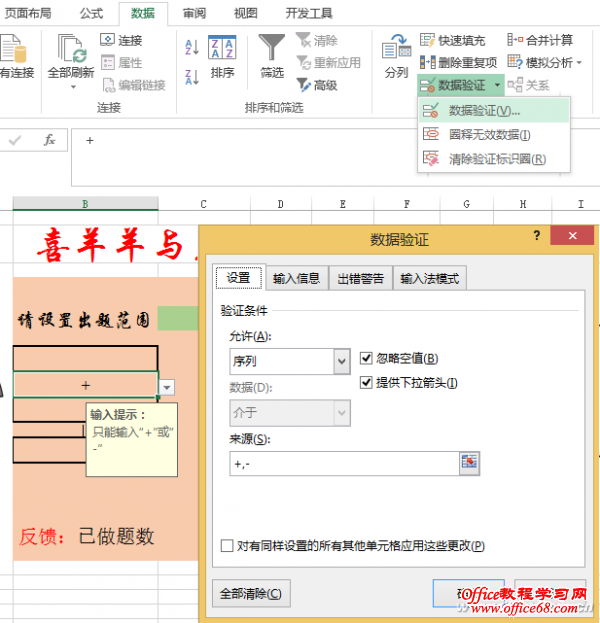600x623 pixels.
Task: Close the Data Validation dialog
Action: (x=572, y=236)
